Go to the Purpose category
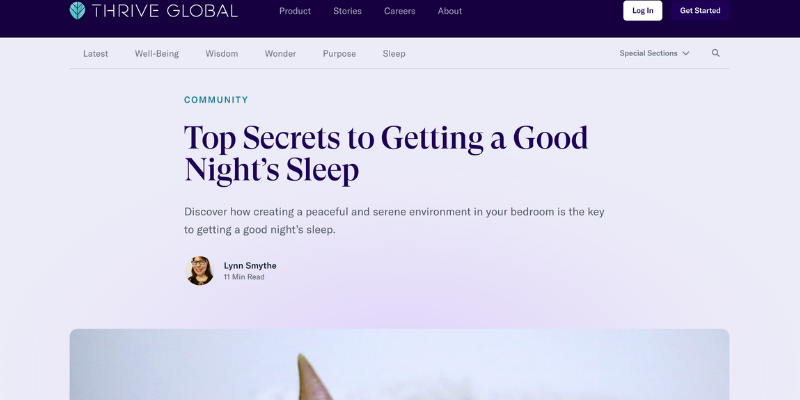Screen dimensions: 800x400 339,54
